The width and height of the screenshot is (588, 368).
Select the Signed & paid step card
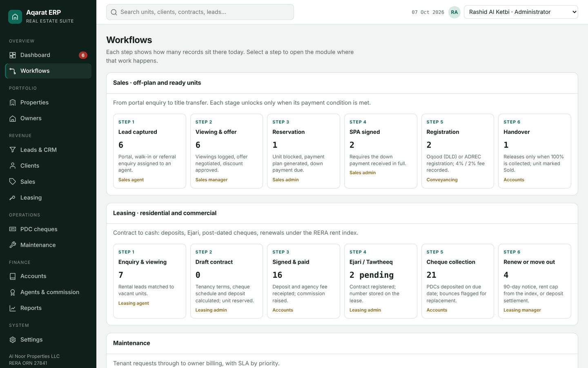pyautogui.click(x=303, y=281)
